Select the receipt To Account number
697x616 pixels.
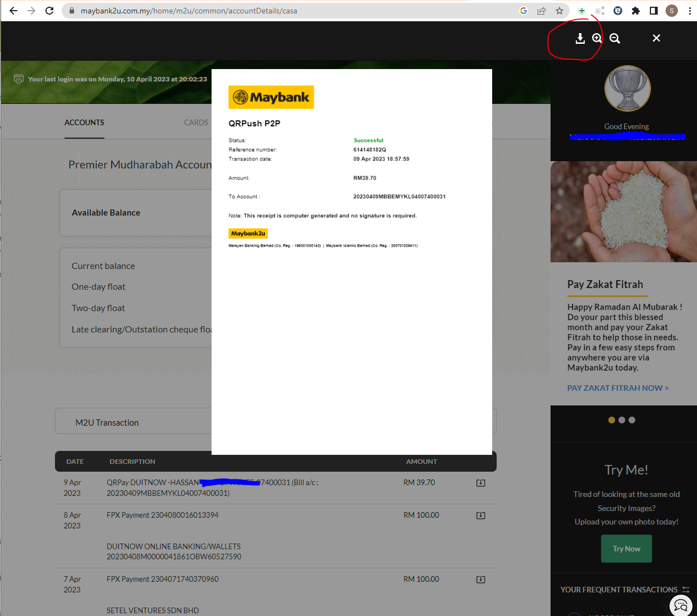coord(400,197)
